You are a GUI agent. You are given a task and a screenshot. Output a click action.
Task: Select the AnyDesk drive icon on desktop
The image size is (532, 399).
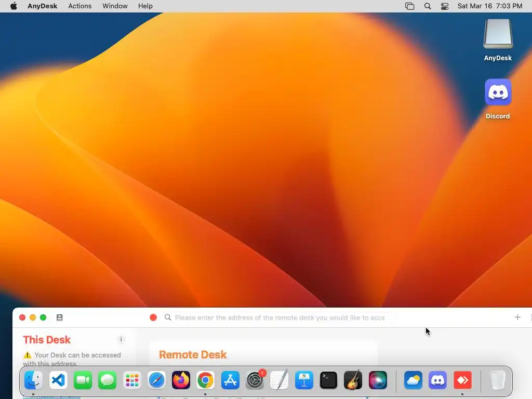click(498, 34)
